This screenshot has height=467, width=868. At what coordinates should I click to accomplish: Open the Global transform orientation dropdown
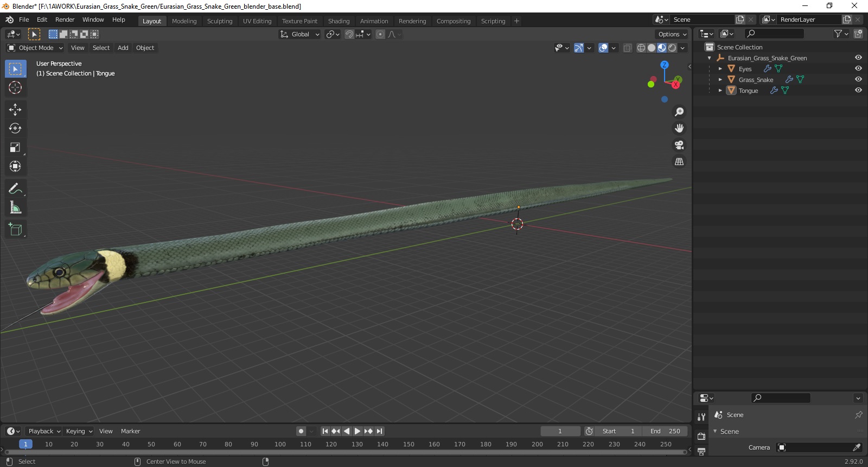300,34
